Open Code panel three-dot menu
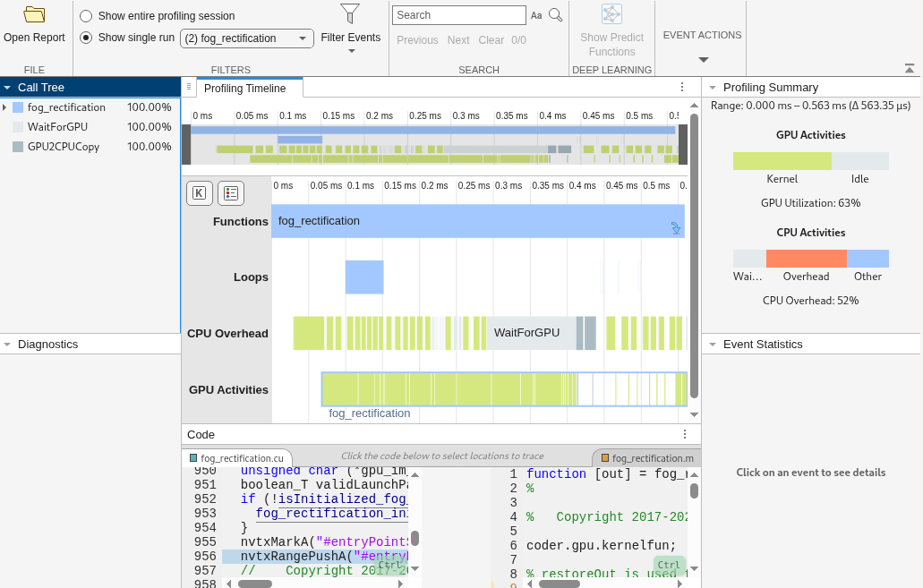The height and width of the screenshot is (588, 923). point(685,434)
